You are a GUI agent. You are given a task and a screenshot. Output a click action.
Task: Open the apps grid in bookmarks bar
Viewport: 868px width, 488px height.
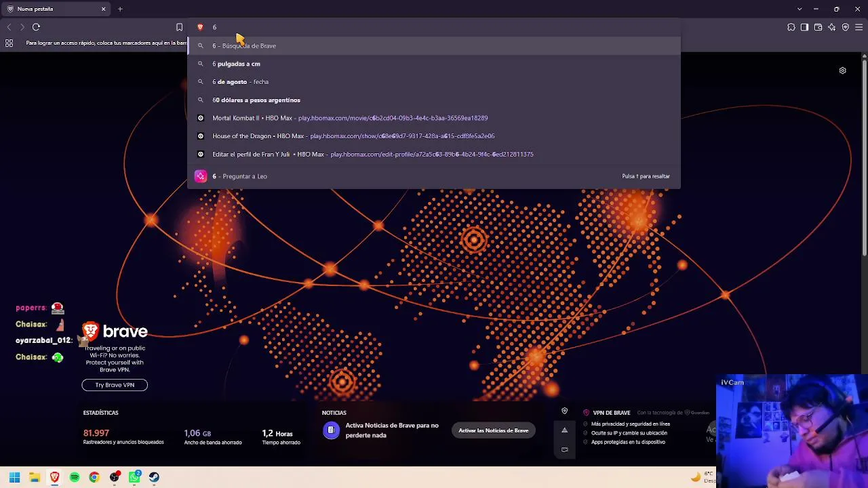(x=9, y=43)
